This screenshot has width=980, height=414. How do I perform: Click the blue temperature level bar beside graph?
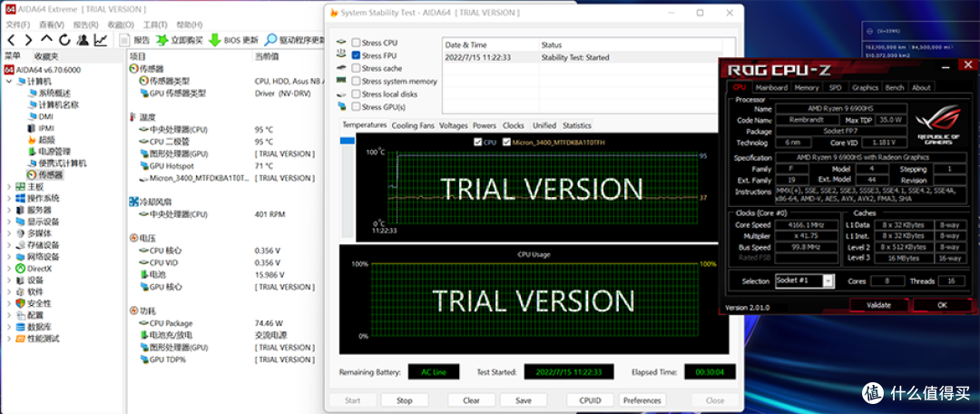click(347, 142)
